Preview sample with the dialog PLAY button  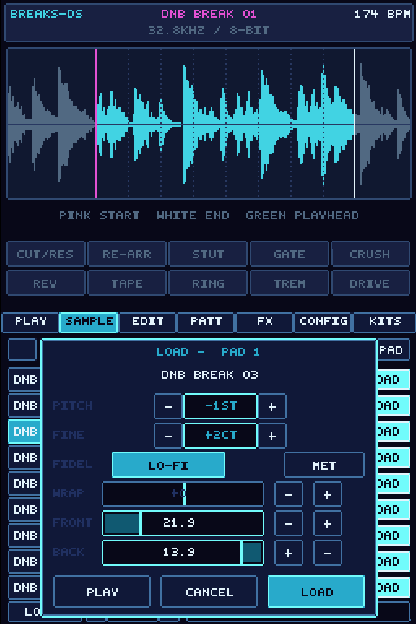[x=102, y=591]
